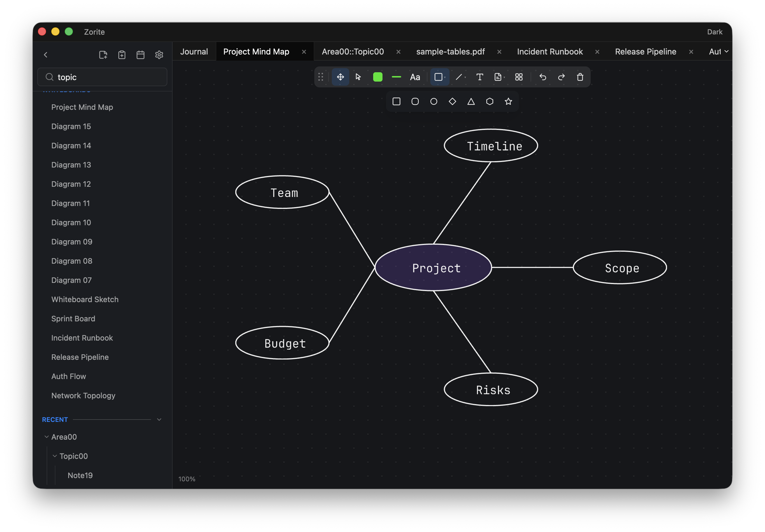Choose the star shape
This screenshot has width=765, height=532.
pos(508,101)
